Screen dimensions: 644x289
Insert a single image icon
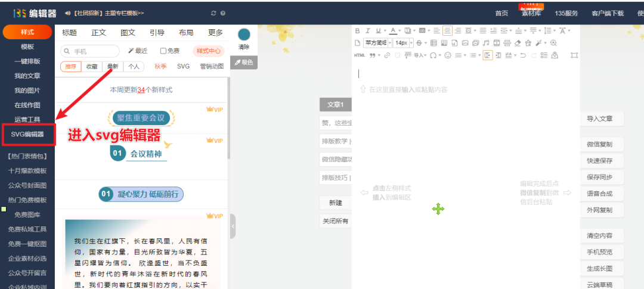tap(465, 43)
